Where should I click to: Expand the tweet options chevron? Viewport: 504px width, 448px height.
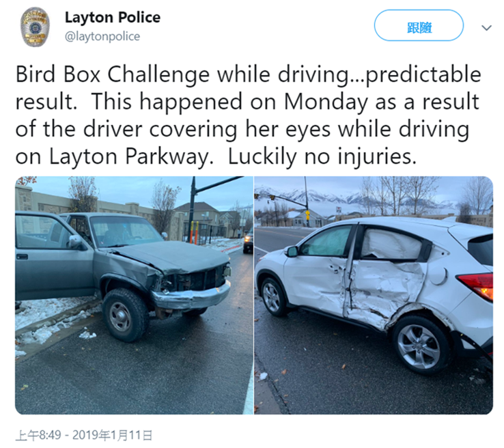(486, 28)
